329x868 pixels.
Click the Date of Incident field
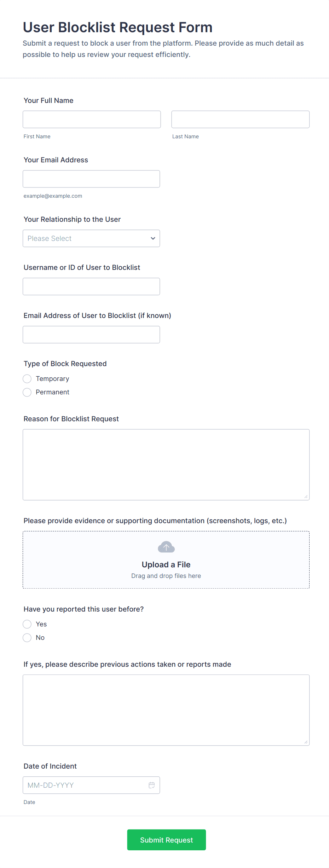(x=85, y=785)
